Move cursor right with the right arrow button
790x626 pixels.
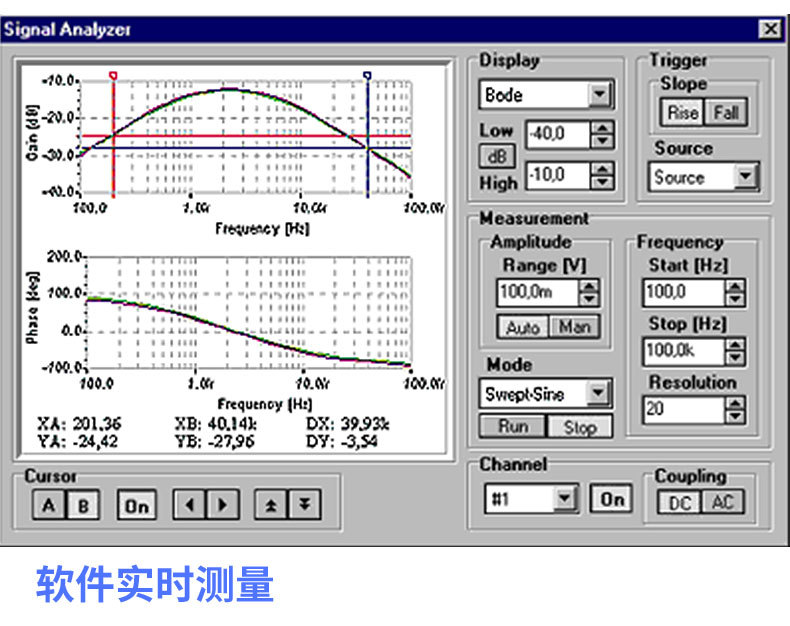coord(222,505)
